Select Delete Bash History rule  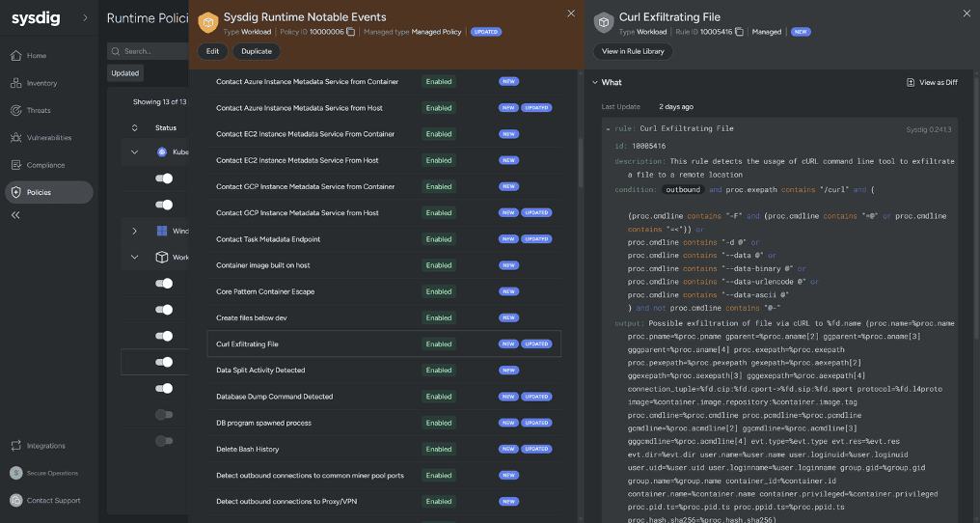[384, 449]
